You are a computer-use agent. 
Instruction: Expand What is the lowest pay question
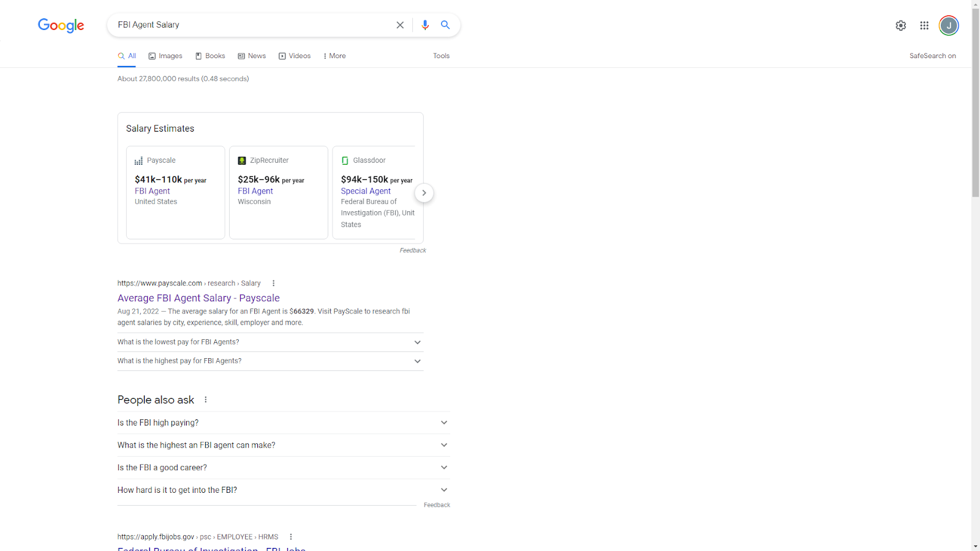270,342
